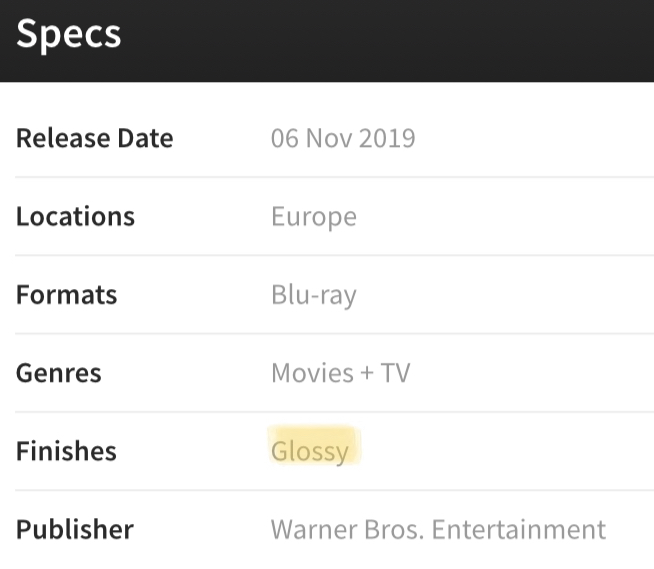This screenshot has width=654, height=569.
Task: Click the Locations row label
Action: point(75,217)
